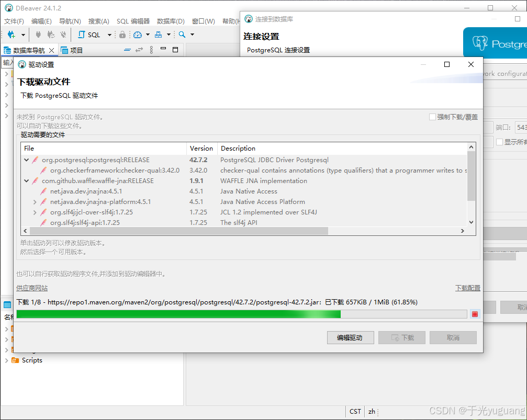This screenshot has width=527, height=420.
Task: Click the 取消 button in driver settings
Action: (x=453, y=338)
